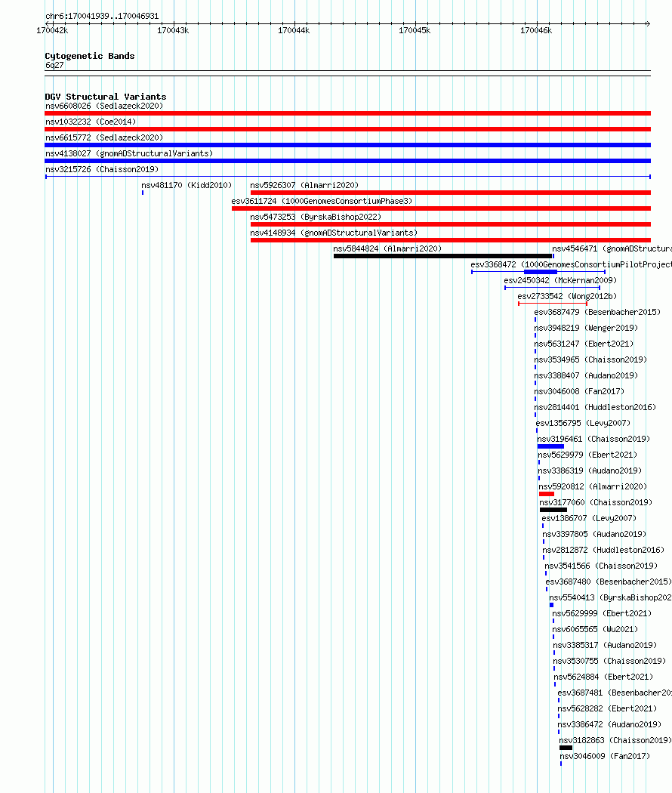The height and width of the screenshot is (793, 672).
Task: Open variant nsv3534965 (Chaisson2019)
Action: tap(590, 359)
